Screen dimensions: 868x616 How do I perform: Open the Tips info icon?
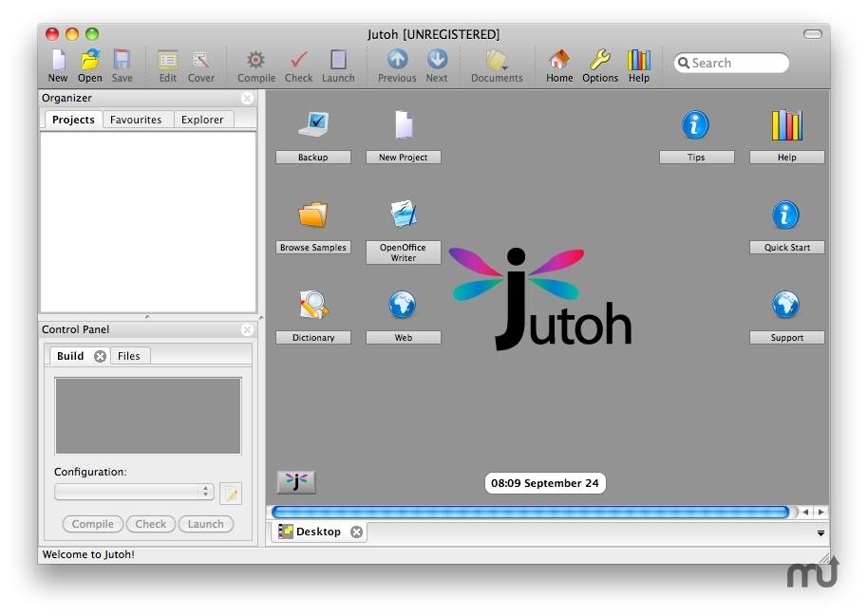(695, 124)
